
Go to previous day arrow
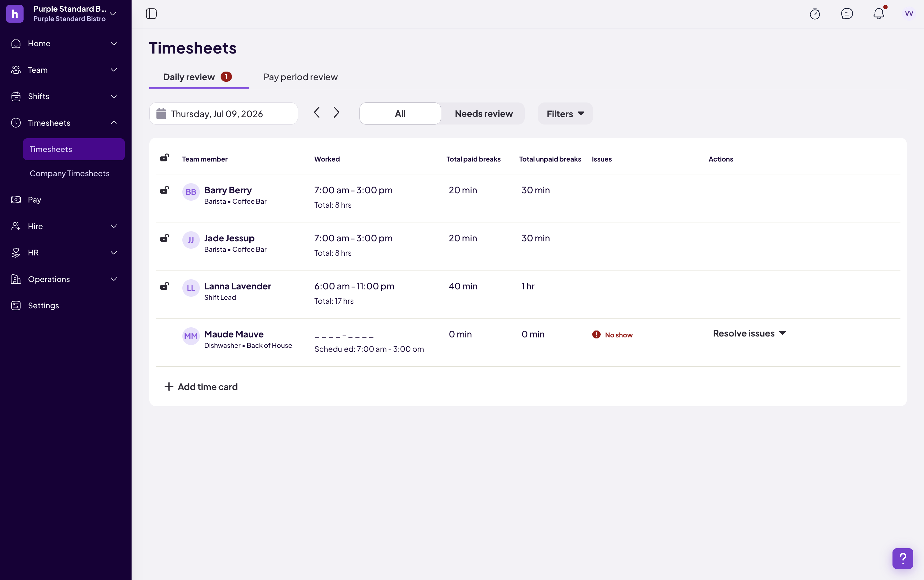click(x=316, y=112)
